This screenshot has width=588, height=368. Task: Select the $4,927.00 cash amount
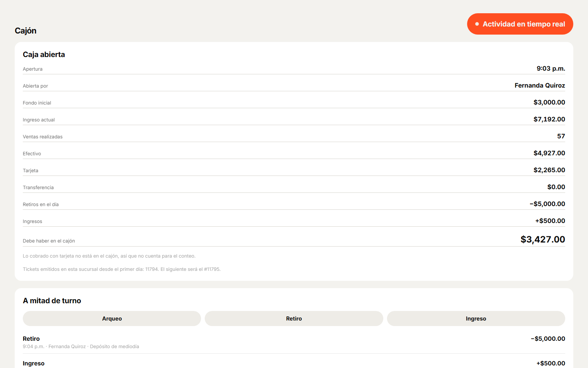click(x=549, y=153)
